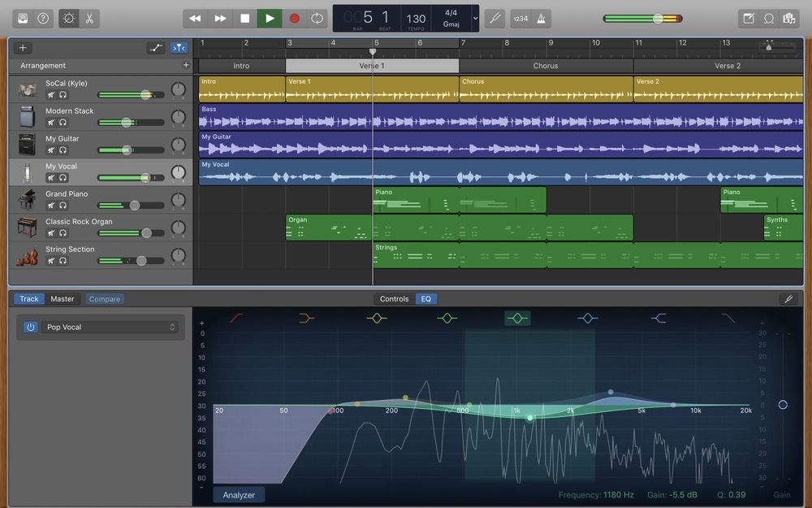Open the time signature and key menu

coord(451,18)
